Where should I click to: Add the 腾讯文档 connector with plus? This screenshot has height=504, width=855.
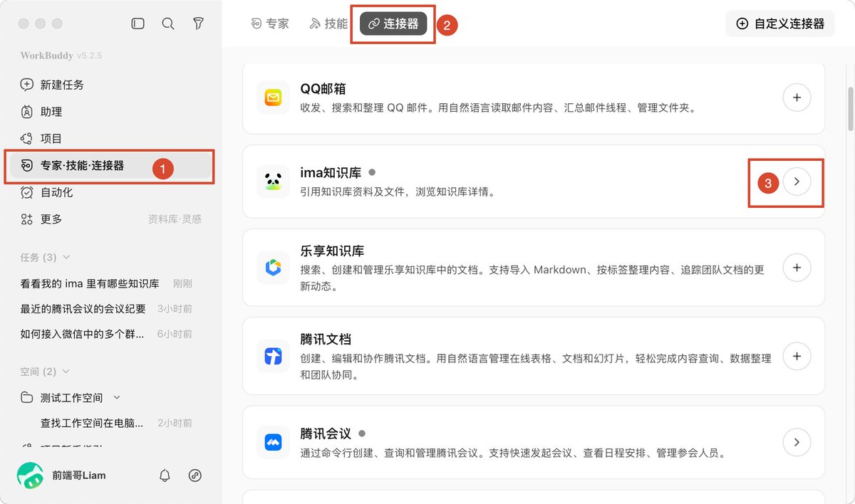(797, 356)
